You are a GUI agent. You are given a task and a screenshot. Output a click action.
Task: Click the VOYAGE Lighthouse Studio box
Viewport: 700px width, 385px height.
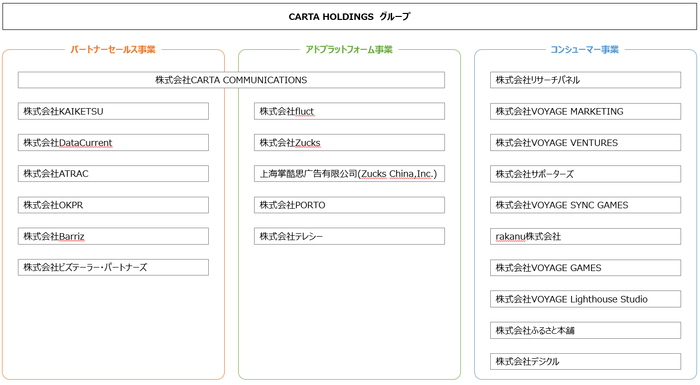(x=586, y=299)
